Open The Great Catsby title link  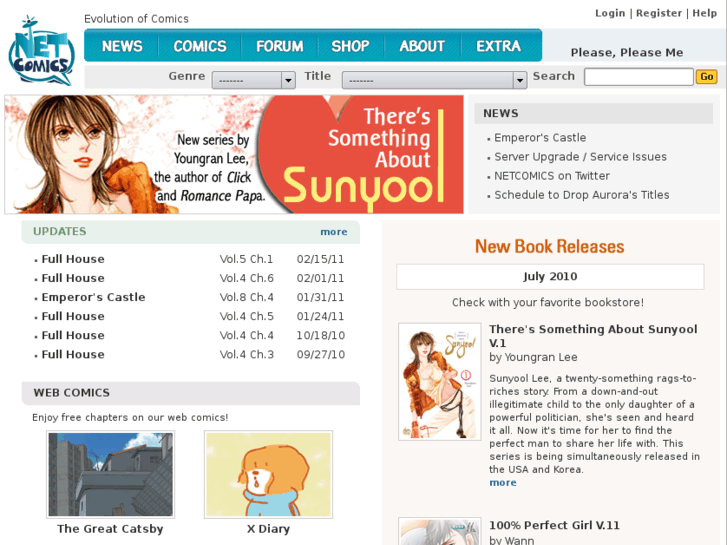(110, 529)
